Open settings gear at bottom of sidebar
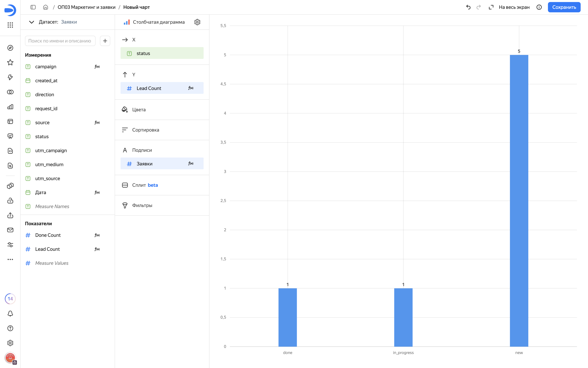This screenshot has height=368, width=588. coord(10,343)
